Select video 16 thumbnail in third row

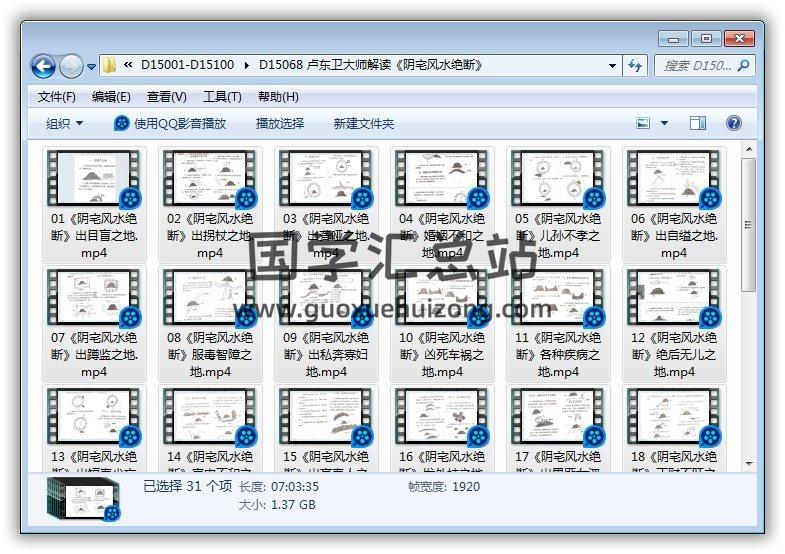(442, 417)
